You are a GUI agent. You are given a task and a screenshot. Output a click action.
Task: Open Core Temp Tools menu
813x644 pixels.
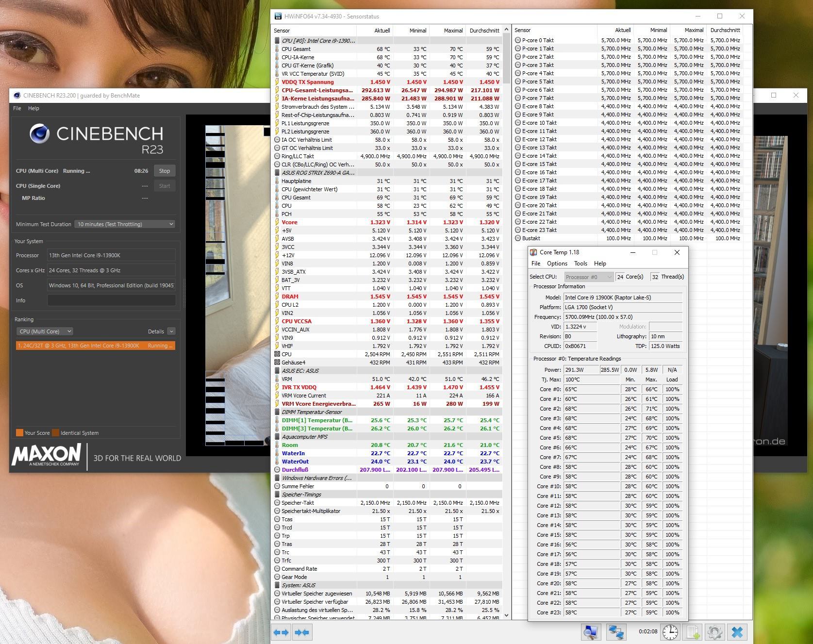pyautogui.click(x=581, y=264)
